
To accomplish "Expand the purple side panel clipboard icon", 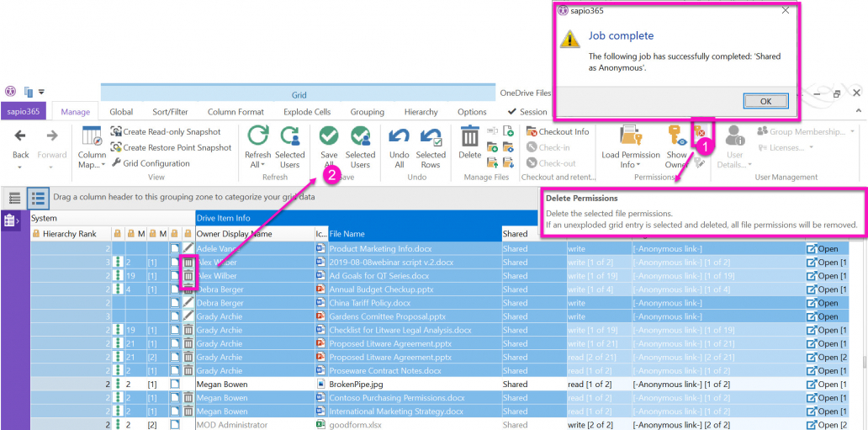I will point(11,220).
